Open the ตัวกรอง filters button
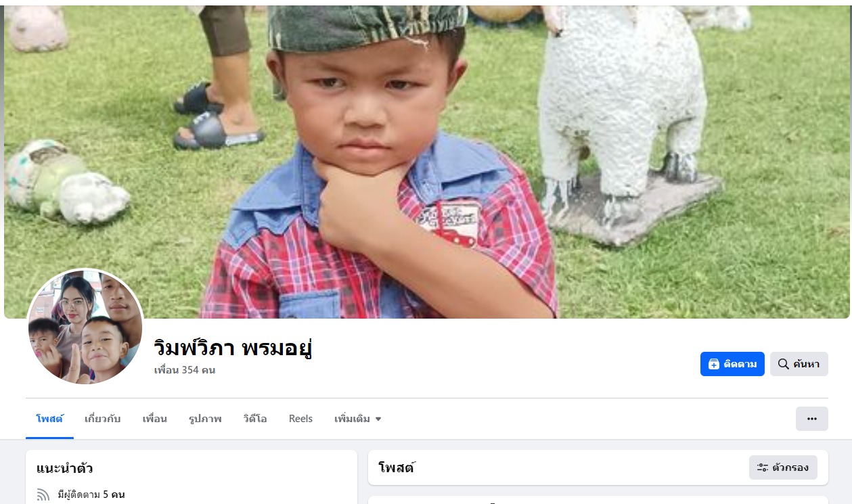852x504 pixels. (783, 467)
